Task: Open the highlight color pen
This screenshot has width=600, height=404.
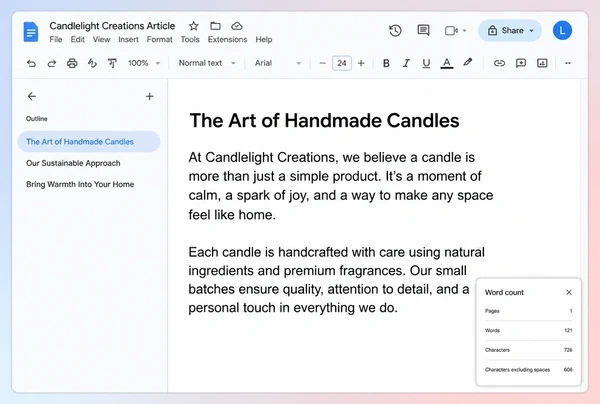Action: [467, 62]
